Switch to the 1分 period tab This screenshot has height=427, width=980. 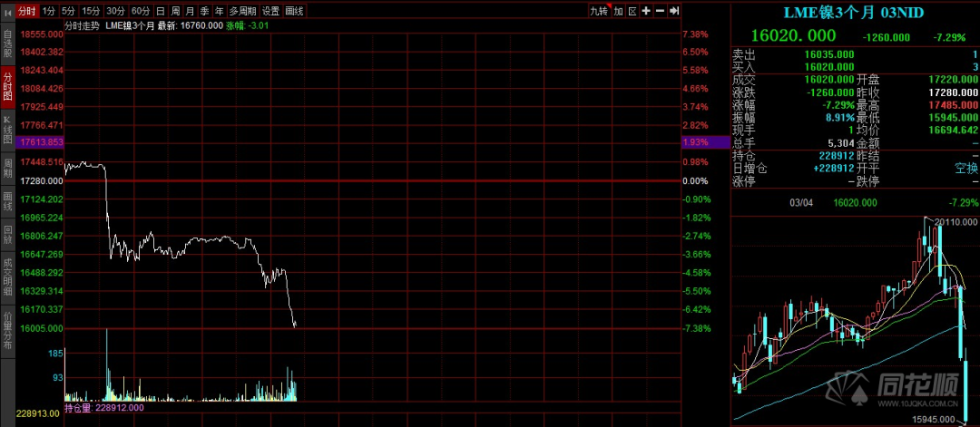click(x=49, y=11)
